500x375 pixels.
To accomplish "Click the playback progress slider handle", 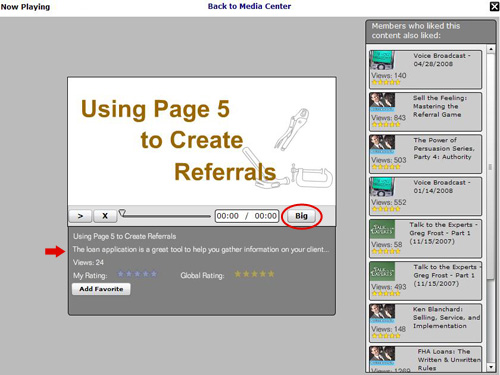I will point(122,213).
